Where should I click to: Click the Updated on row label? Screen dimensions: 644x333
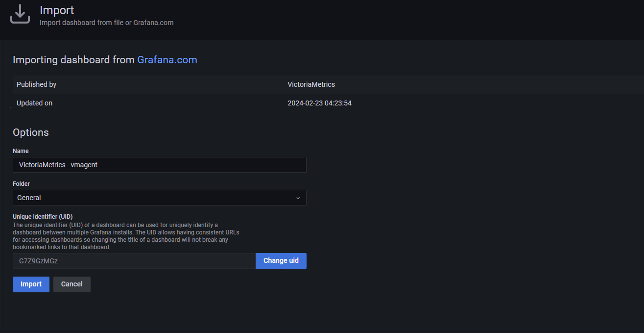[x=34, y=103]
